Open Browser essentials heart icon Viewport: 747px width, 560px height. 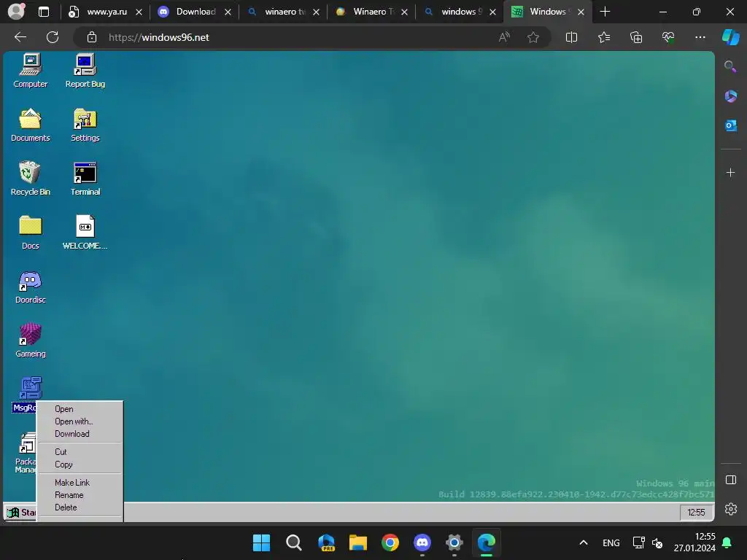(668, 37)
